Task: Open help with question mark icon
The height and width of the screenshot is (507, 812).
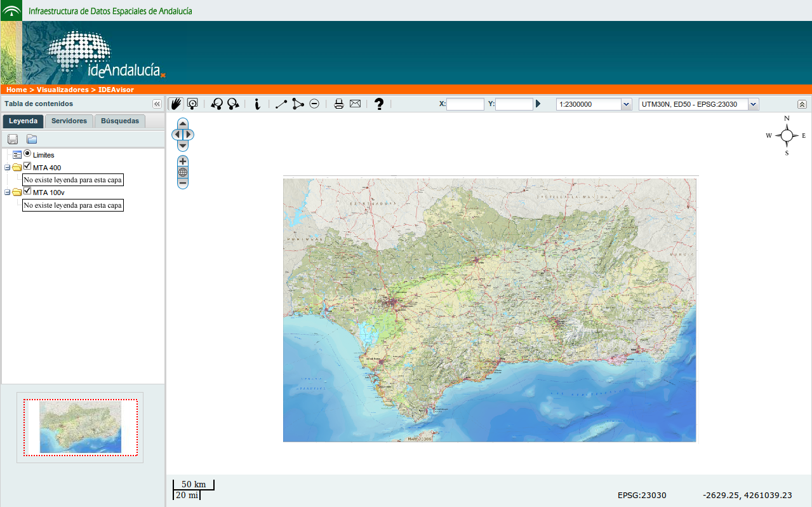Action: [379, 104]
